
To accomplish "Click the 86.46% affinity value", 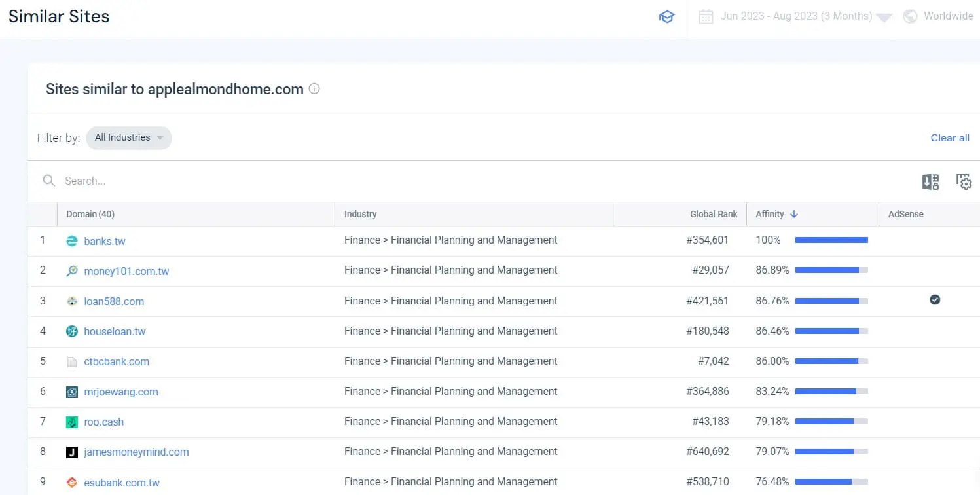I will 772,331.
